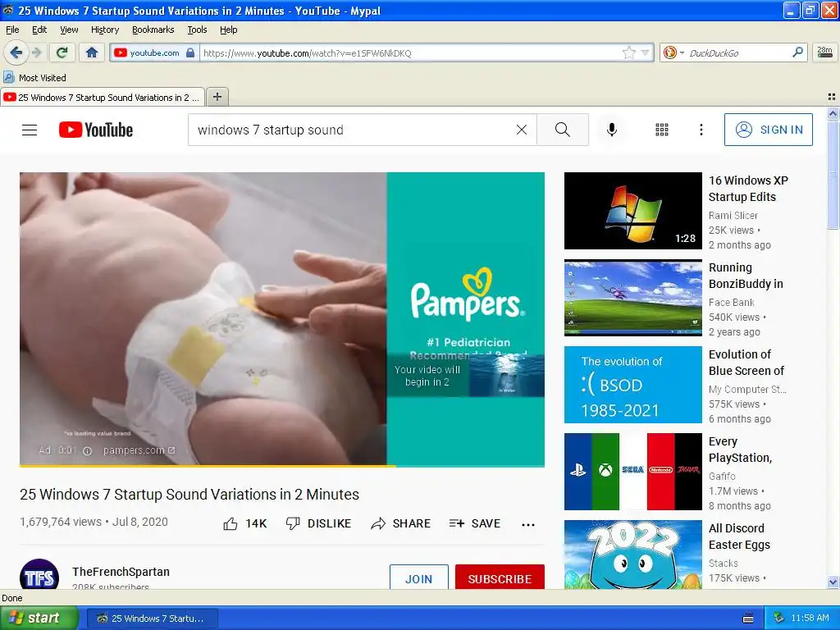Click the search bar magnifier icon

[x=797, y=52]
